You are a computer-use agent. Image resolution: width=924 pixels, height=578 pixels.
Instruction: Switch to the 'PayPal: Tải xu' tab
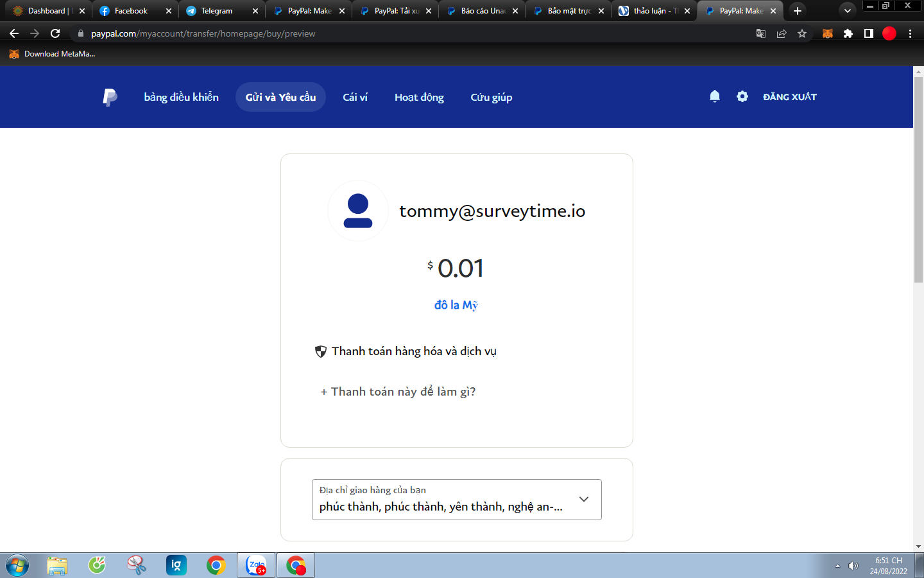395,11
